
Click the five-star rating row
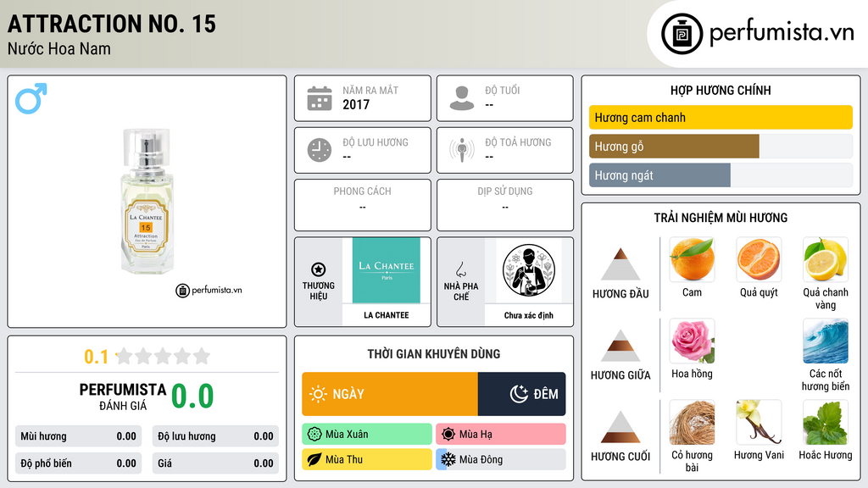(164, 356)
